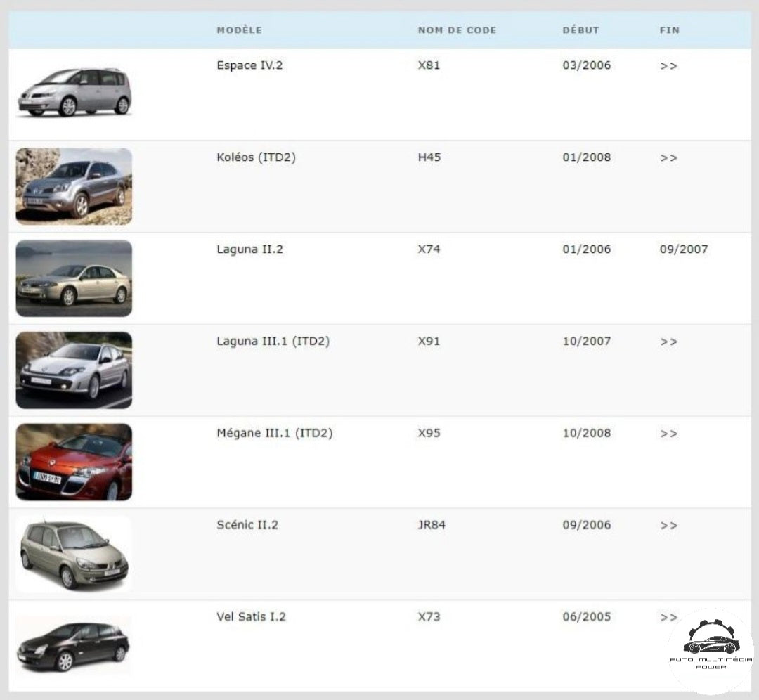The width and height of the screenshot is (759, 700).
Task: Select the Scénic II.2 model name text
Action: pos(247,525)
